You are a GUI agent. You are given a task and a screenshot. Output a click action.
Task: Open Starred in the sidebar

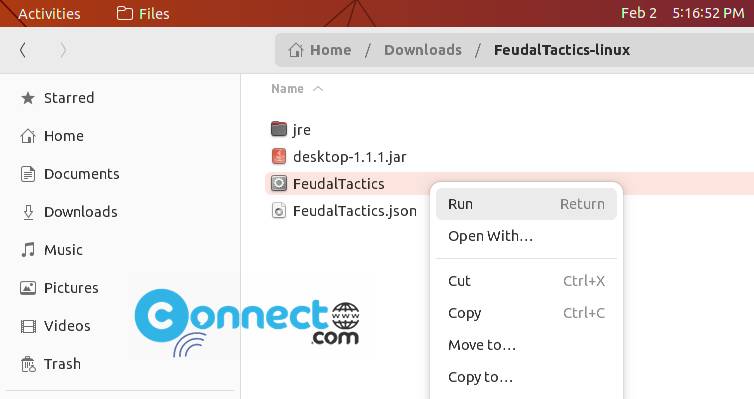click(x=58, y=98)
